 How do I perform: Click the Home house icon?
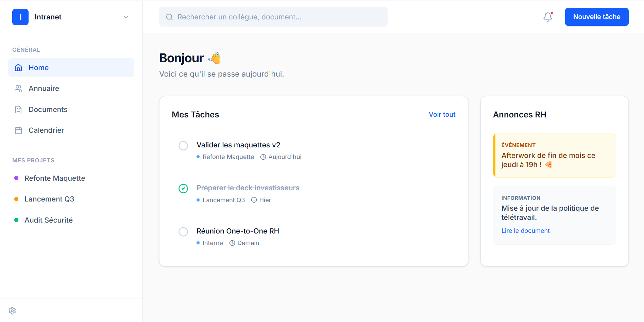(18, 68)
